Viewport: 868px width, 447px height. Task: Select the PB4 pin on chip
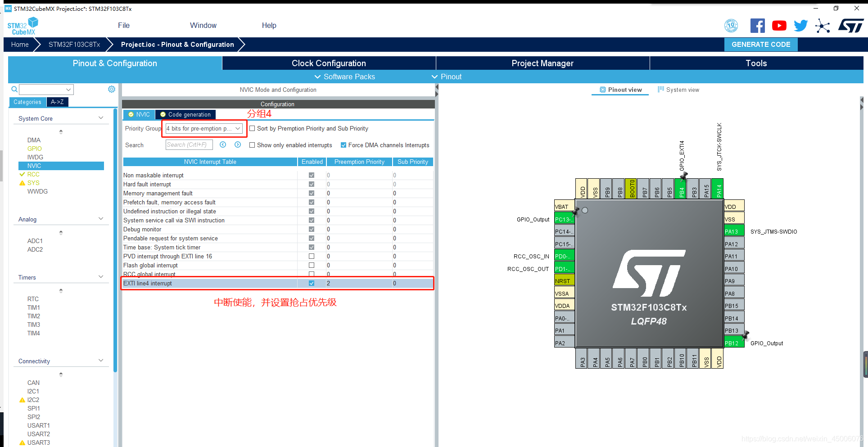tap(681, 189)
